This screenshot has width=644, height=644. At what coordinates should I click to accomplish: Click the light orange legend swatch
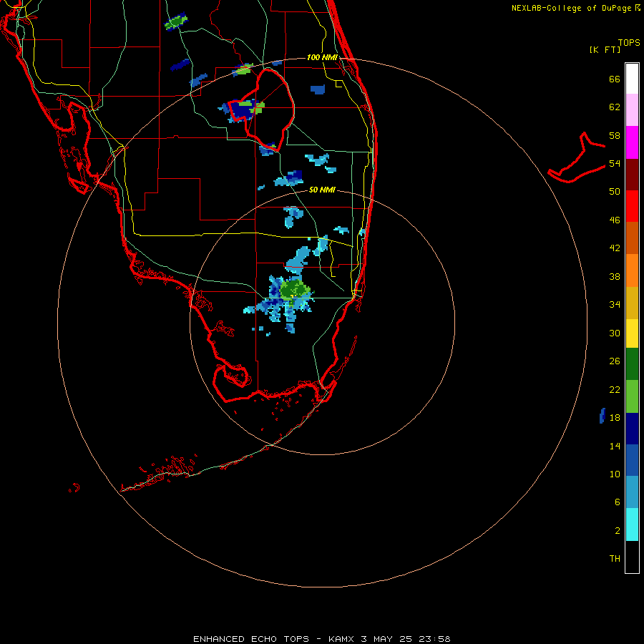click(x=632, y=270)
